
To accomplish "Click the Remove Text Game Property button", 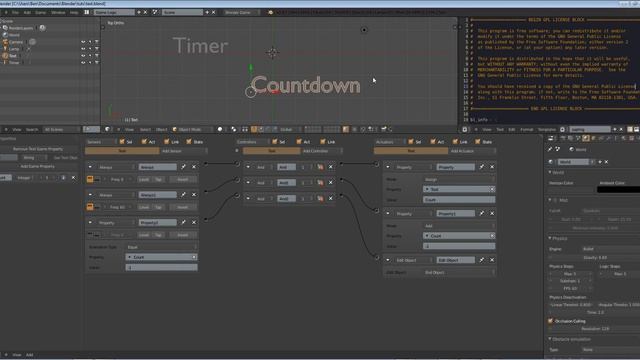I will [38, 149].
